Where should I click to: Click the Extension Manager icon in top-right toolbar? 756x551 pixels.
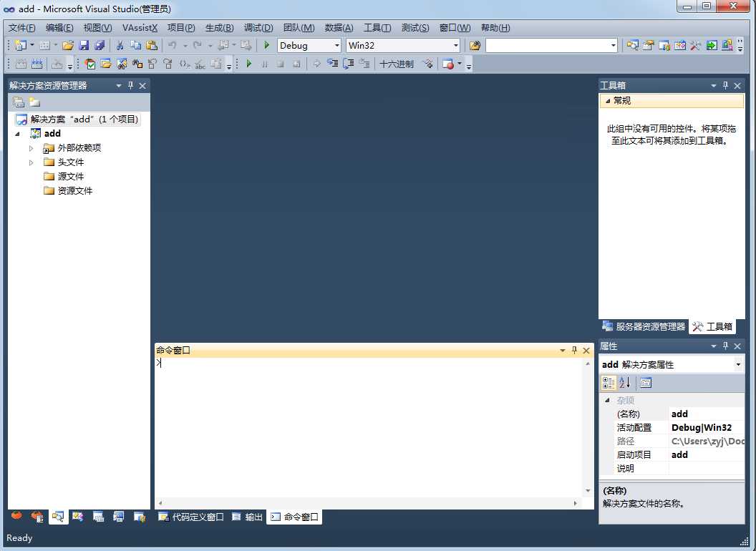[727, 45]
